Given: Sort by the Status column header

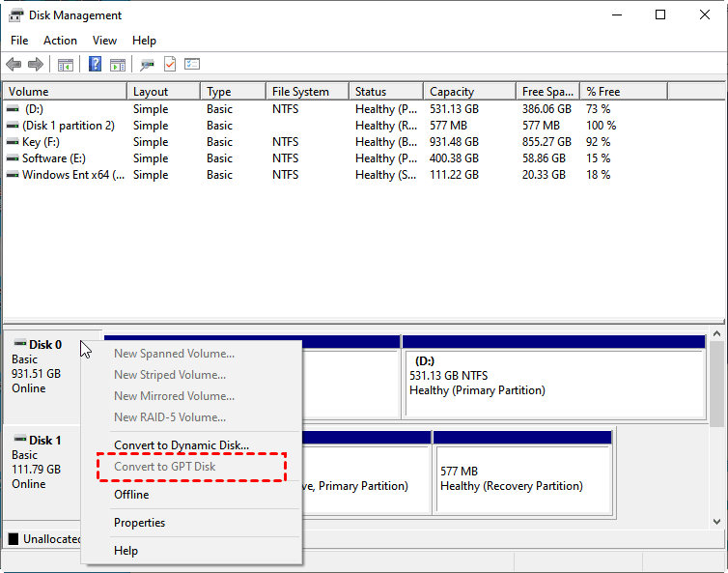Looking at the screenshot, I should point(386,92).
